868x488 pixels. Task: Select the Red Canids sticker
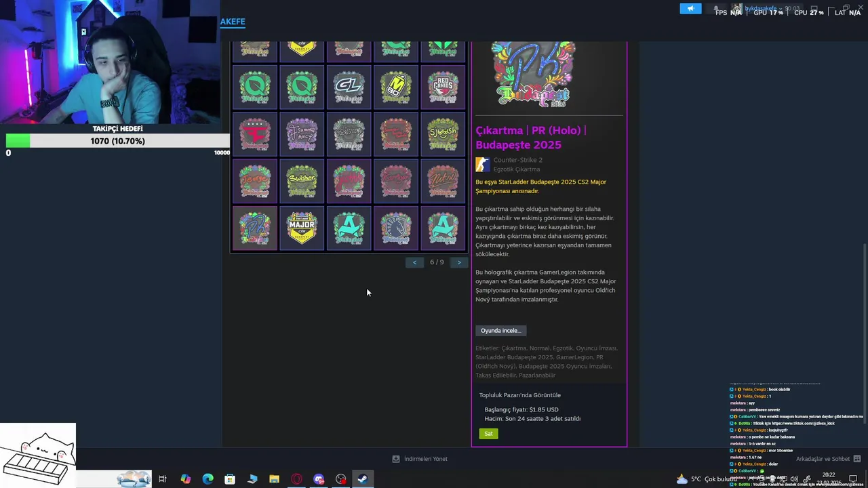(443, 87)
